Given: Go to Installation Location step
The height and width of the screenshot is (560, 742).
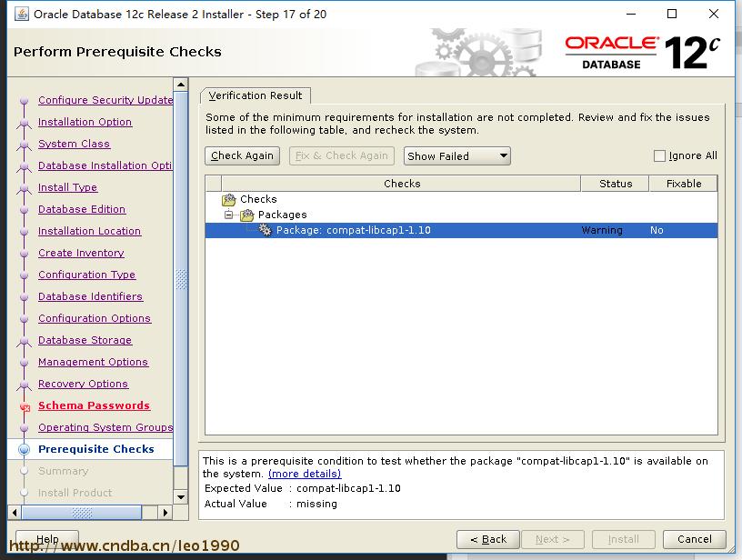Looking at the screenshot, I should [x=89, y=231].
